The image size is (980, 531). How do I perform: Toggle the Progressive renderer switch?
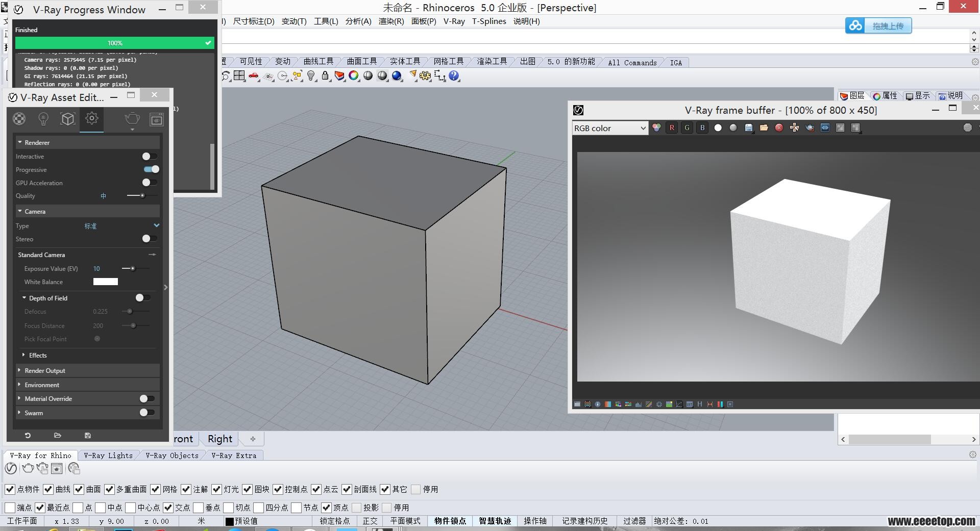click(x=151, y=169)
